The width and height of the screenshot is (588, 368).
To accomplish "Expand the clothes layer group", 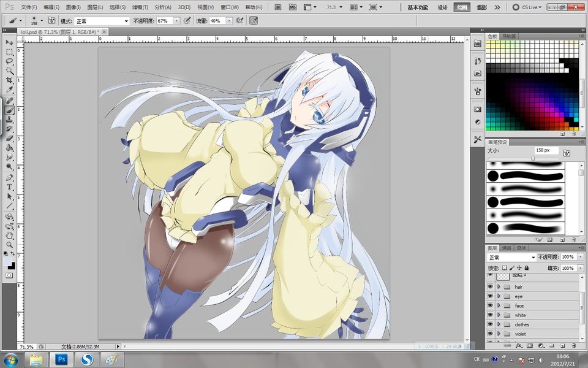I will click(499, 324).
